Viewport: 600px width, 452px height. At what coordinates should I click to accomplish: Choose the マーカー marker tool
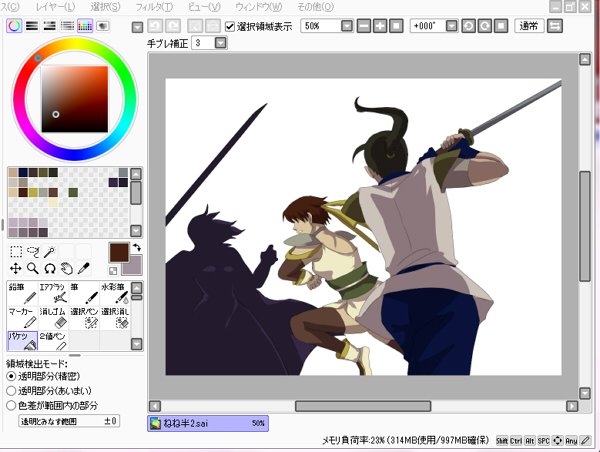coord(23,318)
